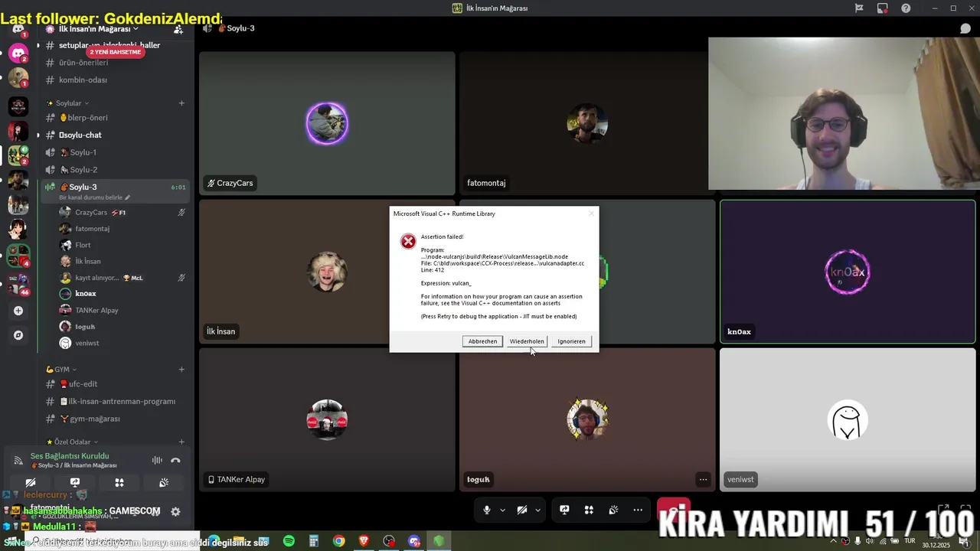Open the soundboard in the left voice panel

pyautogui.click(x=164, y=483)
